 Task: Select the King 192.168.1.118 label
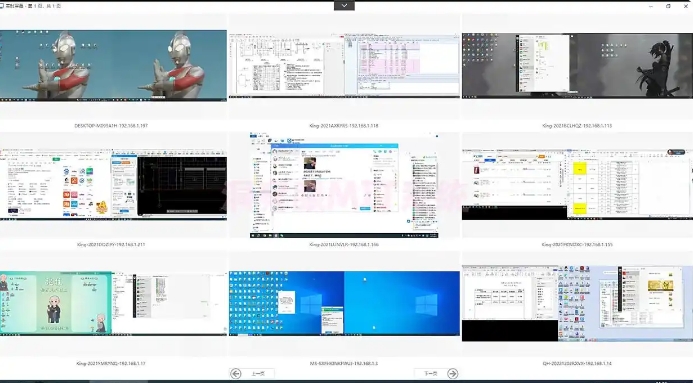click(344, 125)
